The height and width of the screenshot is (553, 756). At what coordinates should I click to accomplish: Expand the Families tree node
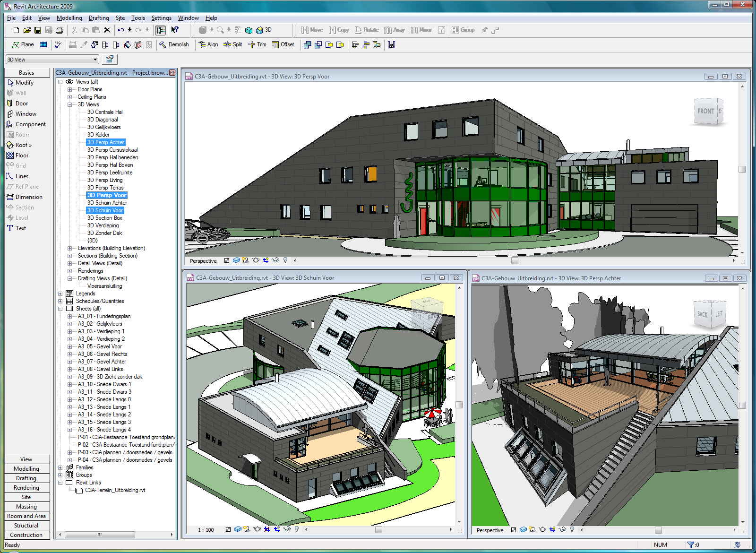click(x=60, y=467)
